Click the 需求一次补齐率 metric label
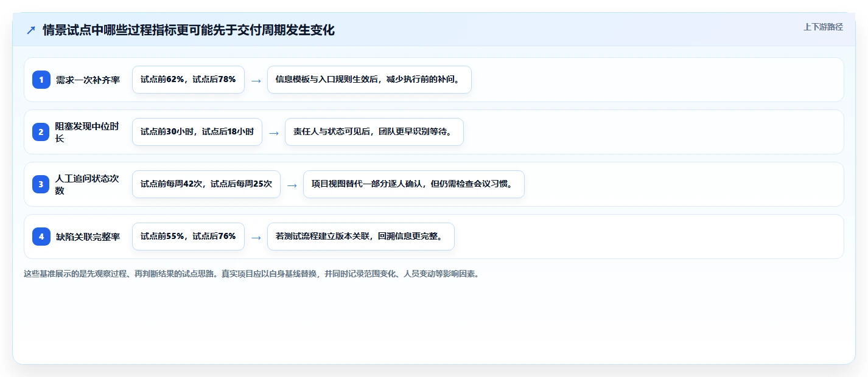Screen dimensions: 868x377 pyautogui.click(x=88, y=80)
